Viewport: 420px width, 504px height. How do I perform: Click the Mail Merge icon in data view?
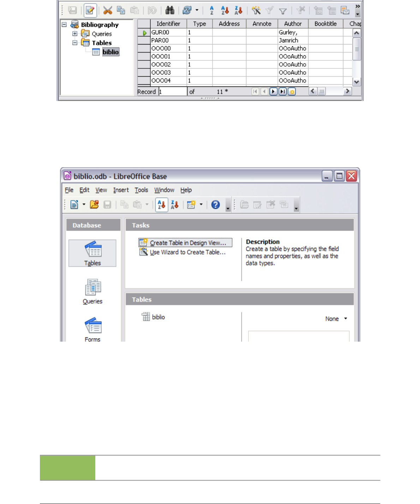pos(345,11)
